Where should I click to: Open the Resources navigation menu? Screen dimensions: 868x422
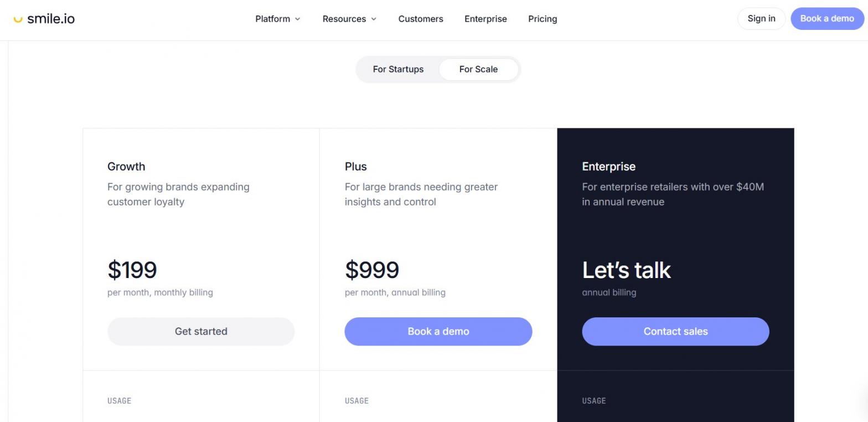click(x=349, y=19)
